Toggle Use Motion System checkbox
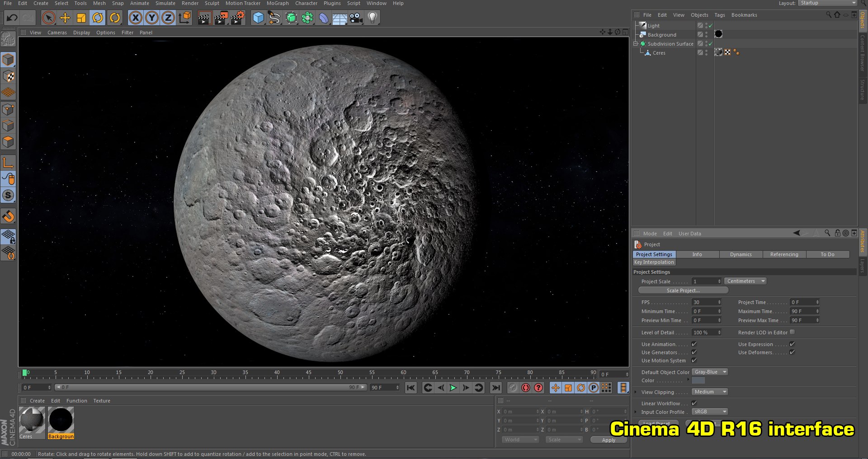The width and height of the screenshot is (868, 459). click(694, 361)
